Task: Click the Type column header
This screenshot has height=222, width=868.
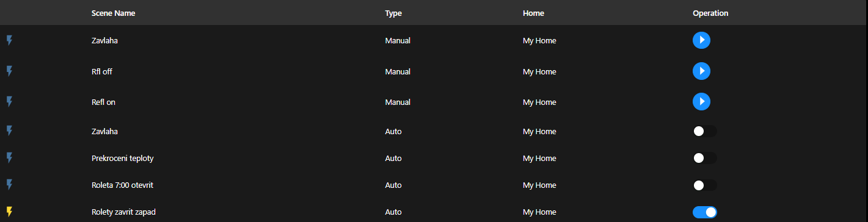Action: tap(393, 13)
